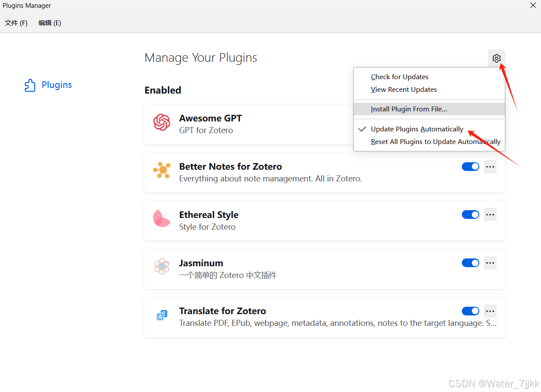Click the Ethereal Style plugin icon

pos(162,218)
